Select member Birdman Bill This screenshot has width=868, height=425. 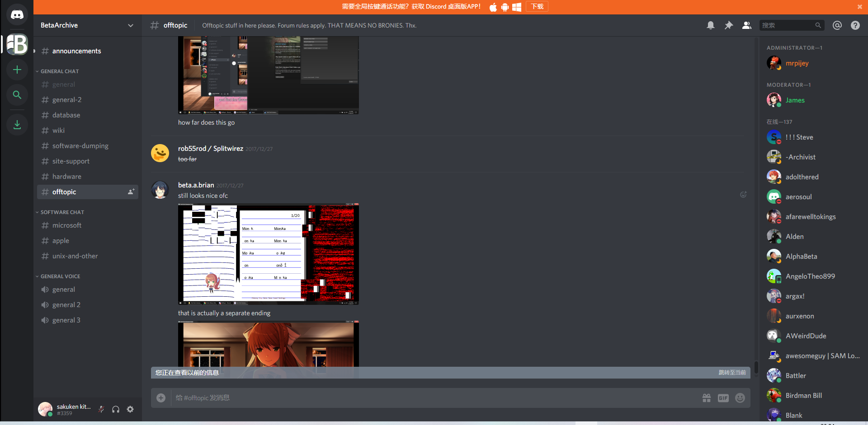pos(813,396)
